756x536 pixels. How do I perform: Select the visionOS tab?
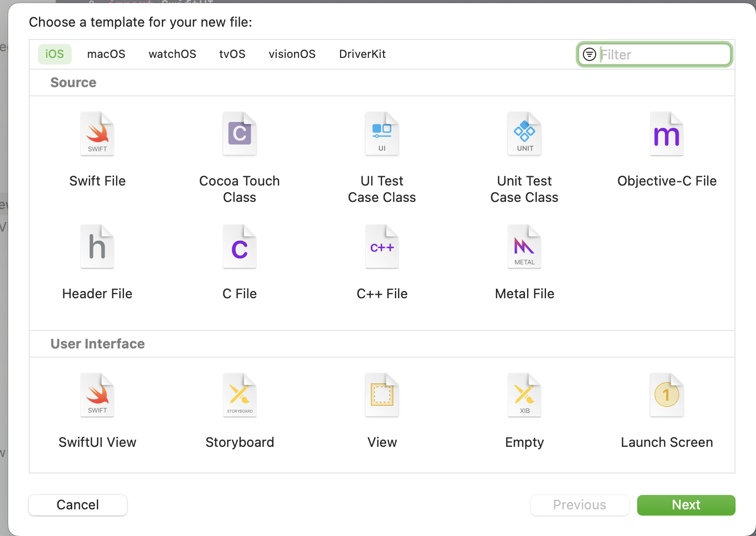[x=292, y=54]
